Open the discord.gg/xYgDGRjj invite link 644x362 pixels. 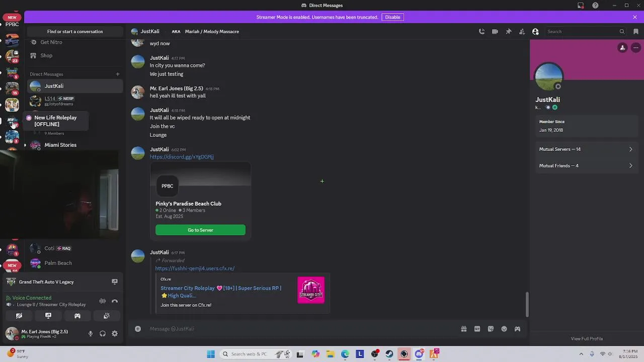pos(182,157)
